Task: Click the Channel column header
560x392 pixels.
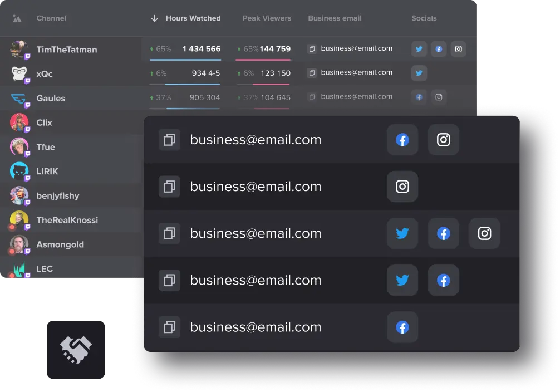Action: coord(51,18)
